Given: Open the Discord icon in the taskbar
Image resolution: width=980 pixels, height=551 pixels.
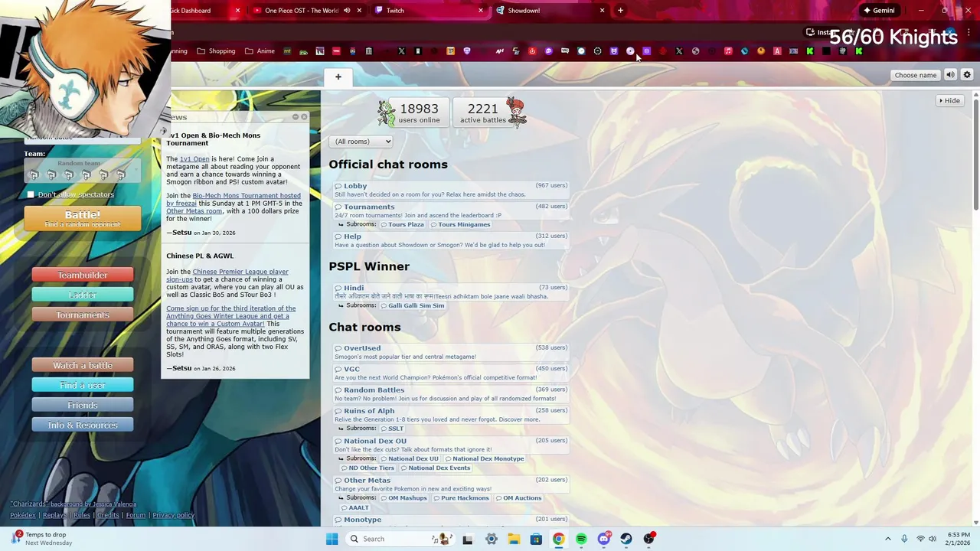Looking at the screenshot, I should point(604,539).
